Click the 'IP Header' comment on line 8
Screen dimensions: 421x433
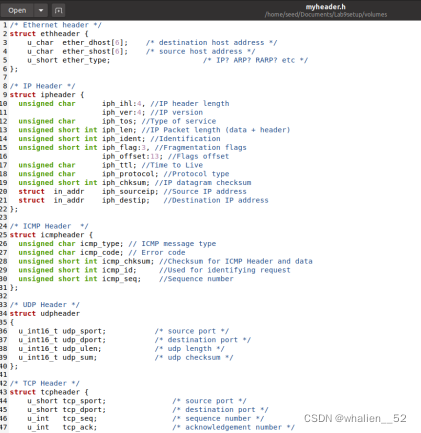tap(43, 86)
